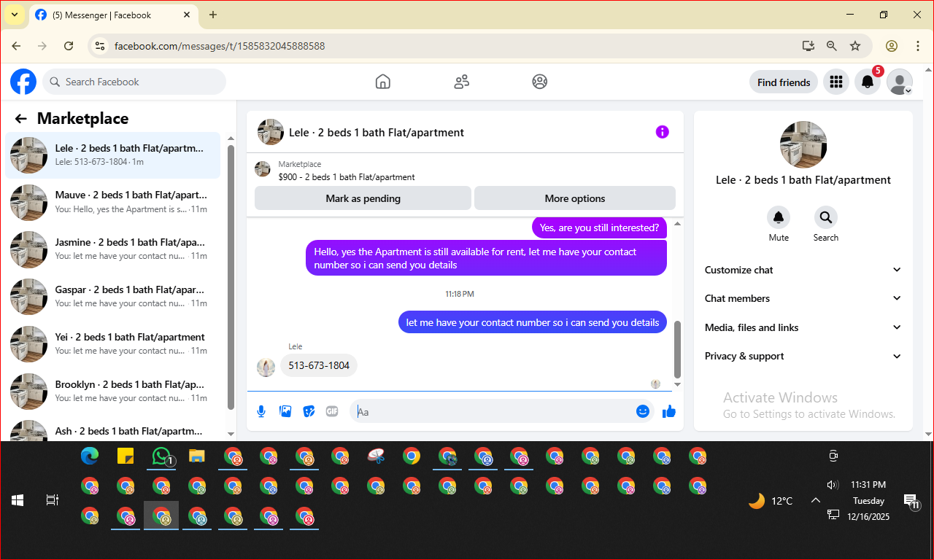View site information icon beside the URL

tap(101, 46)
